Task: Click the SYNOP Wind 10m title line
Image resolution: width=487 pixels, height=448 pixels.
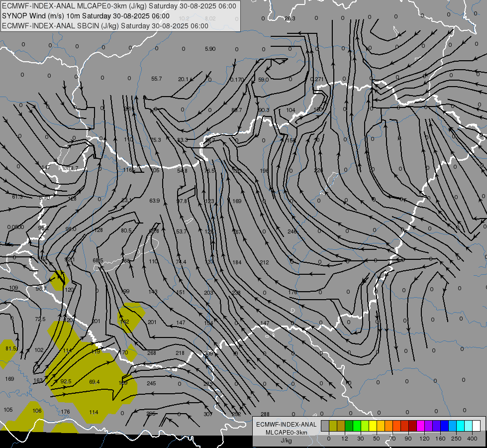Action: tap(86, 16)
